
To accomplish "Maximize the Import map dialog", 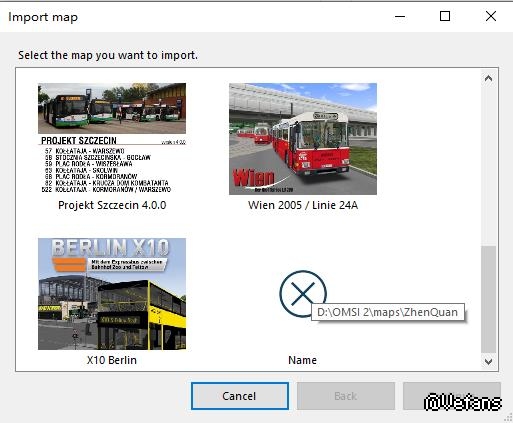I will tap(445, 16).
